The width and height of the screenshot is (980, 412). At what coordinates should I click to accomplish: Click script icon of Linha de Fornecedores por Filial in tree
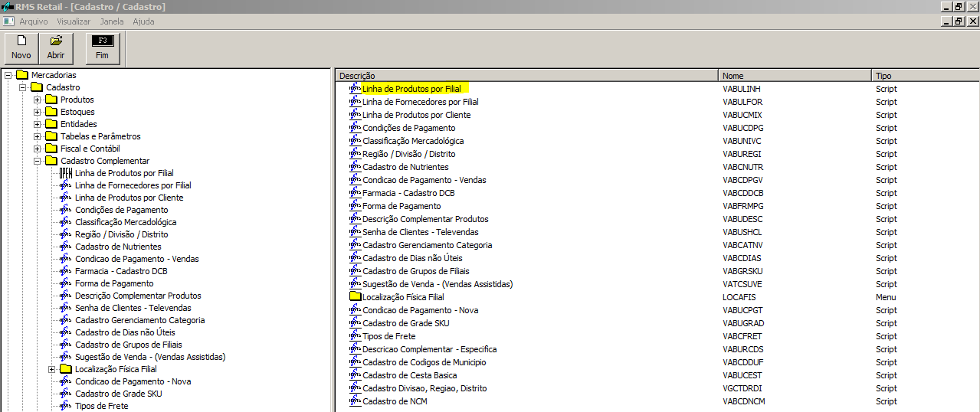point(66,185)
